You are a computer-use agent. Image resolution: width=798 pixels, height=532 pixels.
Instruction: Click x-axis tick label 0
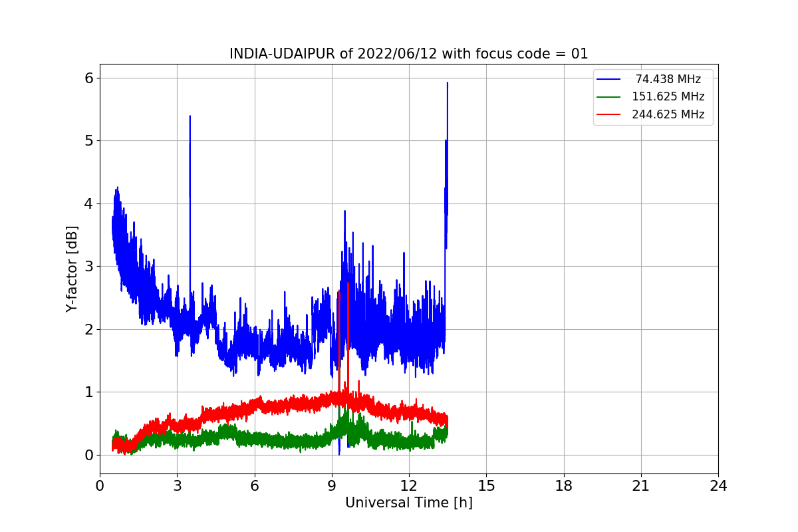[x=100, y=486]
